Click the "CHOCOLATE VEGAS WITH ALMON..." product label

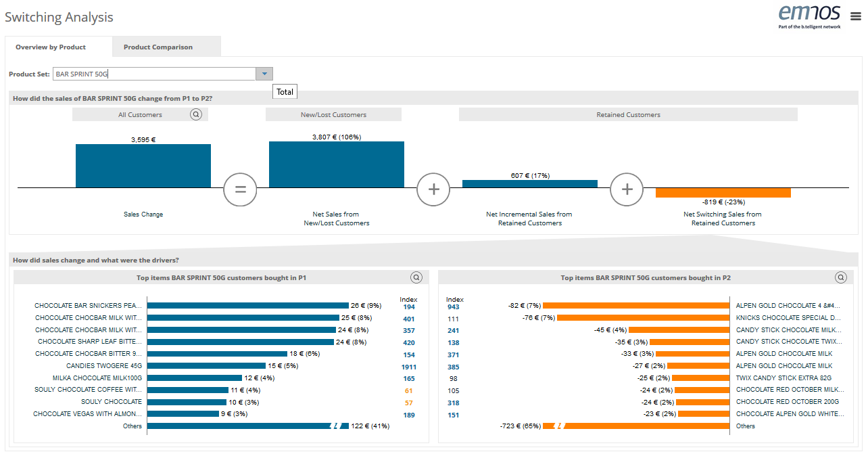(88, 414)
